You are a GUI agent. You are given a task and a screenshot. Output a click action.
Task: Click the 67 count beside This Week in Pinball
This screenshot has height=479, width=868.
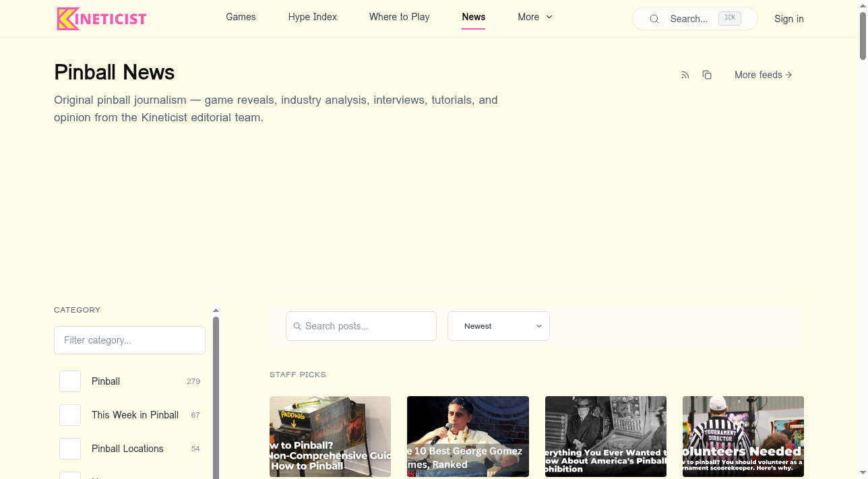[x=195, y=415]
